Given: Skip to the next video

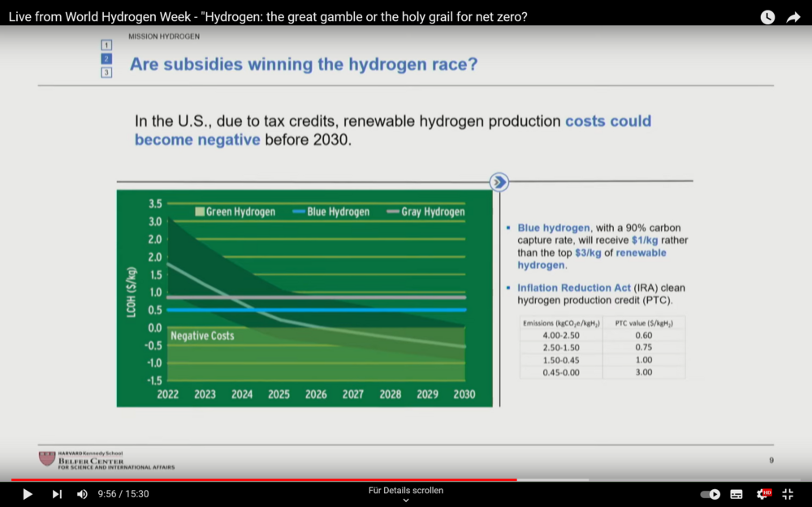Looking at the screenshot, I should [x=55, y=493].
